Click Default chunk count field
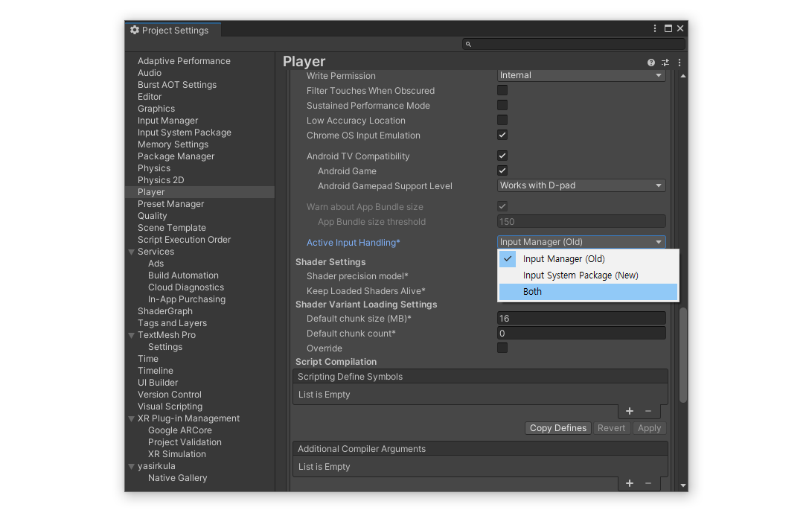Screen dimensions: 812x510 click(x=581, y=334)
